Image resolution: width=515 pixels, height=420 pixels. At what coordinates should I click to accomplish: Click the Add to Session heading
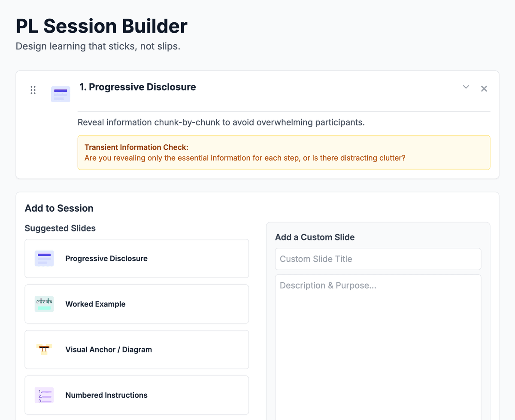point(59,208)
